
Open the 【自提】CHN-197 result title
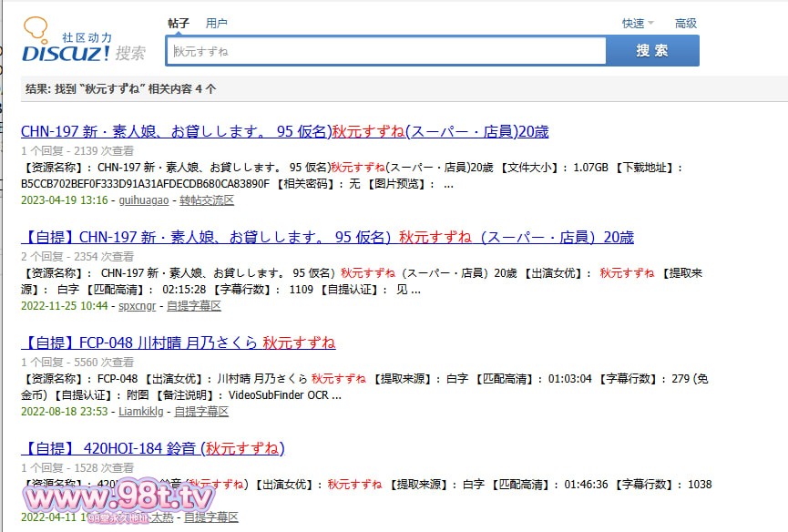(x=327, y=237)
